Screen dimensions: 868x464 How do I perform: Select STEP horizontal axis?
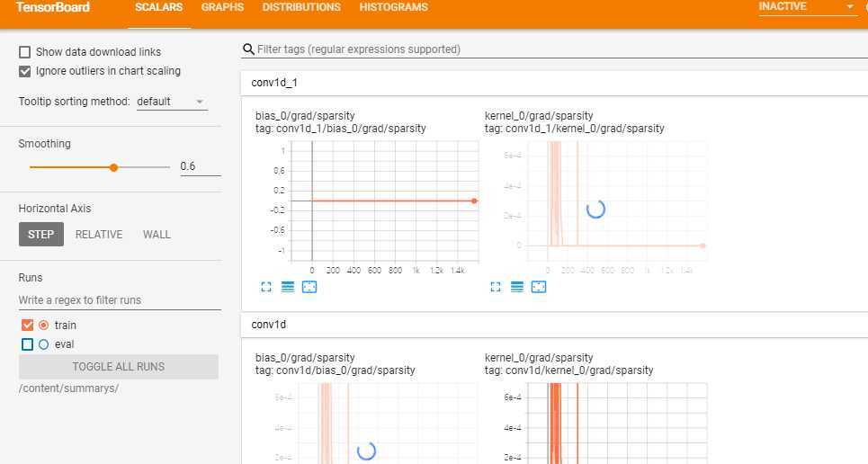click(x=41, y=234)
